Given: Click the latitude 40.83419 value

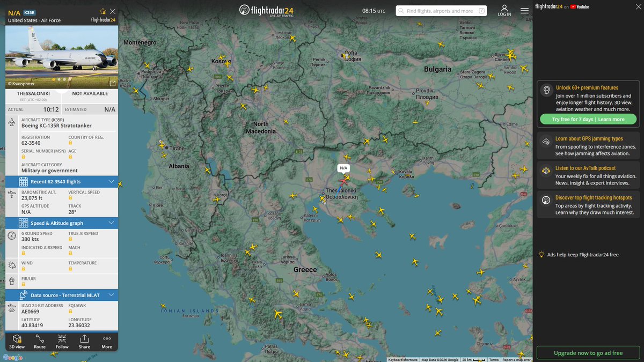Looking at the screenshot, I should pyautogui.click(x=32, y=325).
